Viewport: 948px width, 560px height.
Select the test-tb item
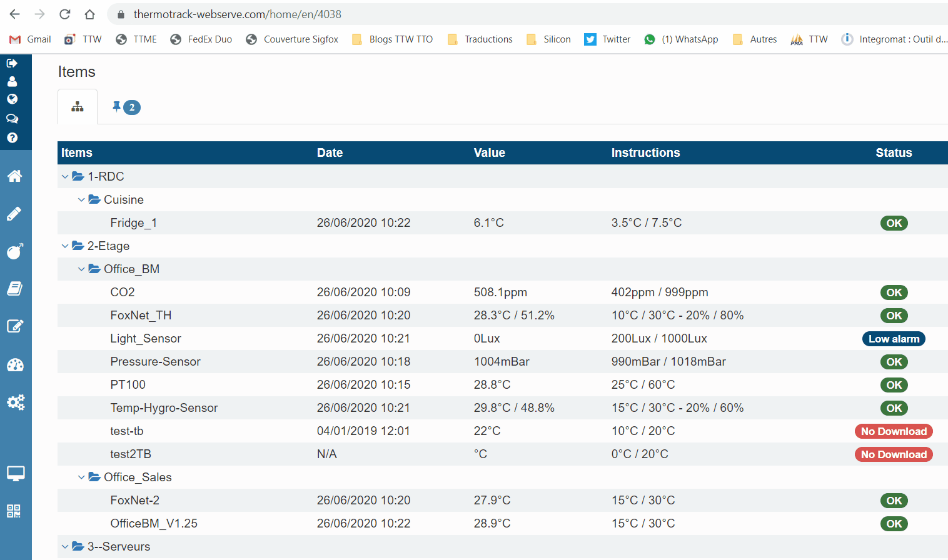point(127,431)
